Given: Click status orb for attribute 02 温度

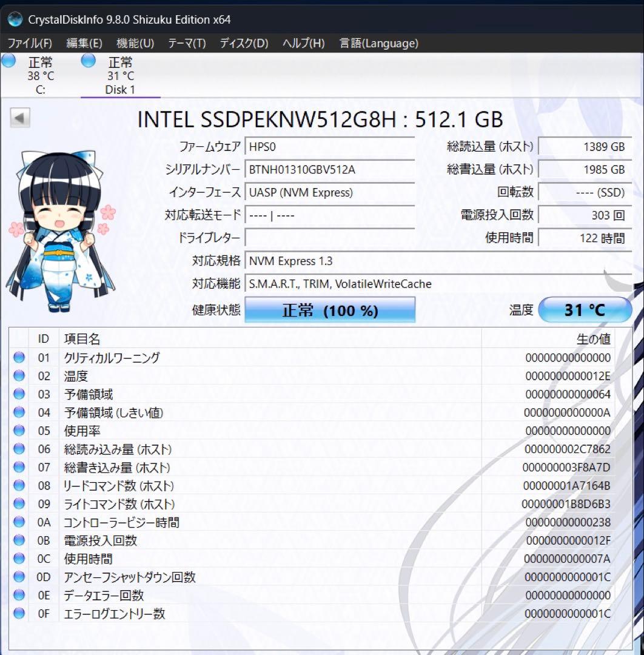Looking at the screenshot, I should click(19, 375).
